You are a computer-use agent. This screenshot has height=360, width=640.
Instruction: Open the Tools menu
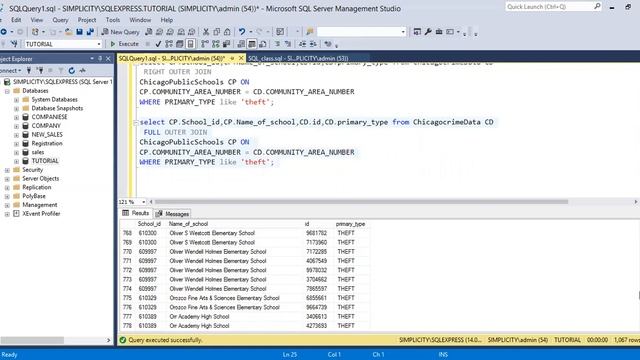pyautogui.click(x=113, y=20)
